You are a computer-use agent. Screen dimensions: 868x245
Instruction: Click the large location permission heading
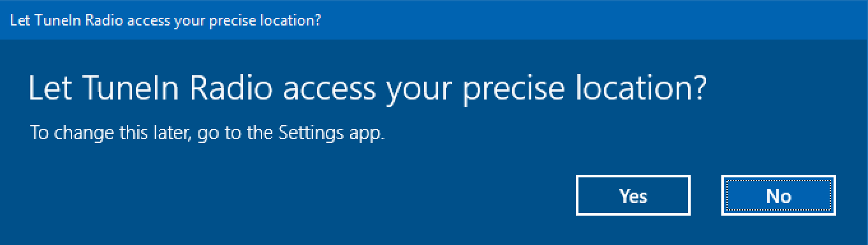(368, 89)
